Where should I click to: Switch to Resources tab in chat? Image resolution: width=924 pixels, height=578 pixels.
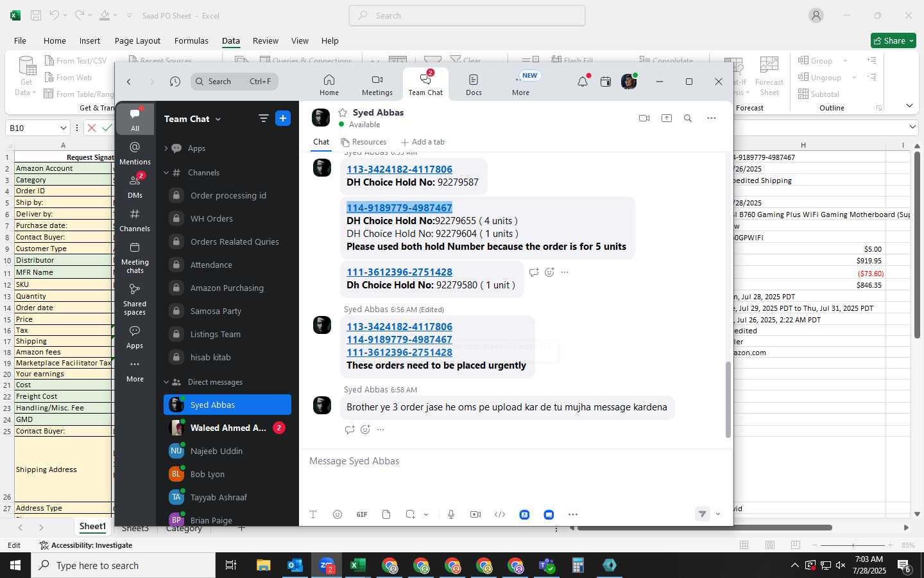(364, 142)
